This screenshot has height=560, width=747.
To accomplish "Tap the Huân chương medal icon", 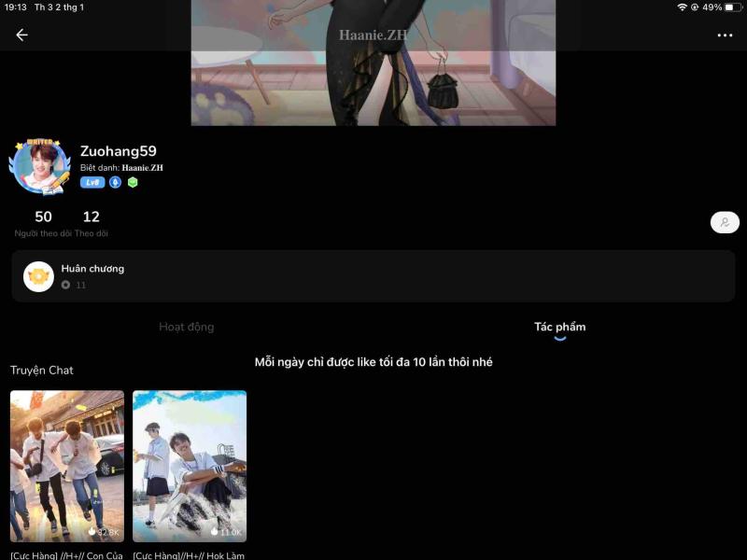I will [38, 276].
